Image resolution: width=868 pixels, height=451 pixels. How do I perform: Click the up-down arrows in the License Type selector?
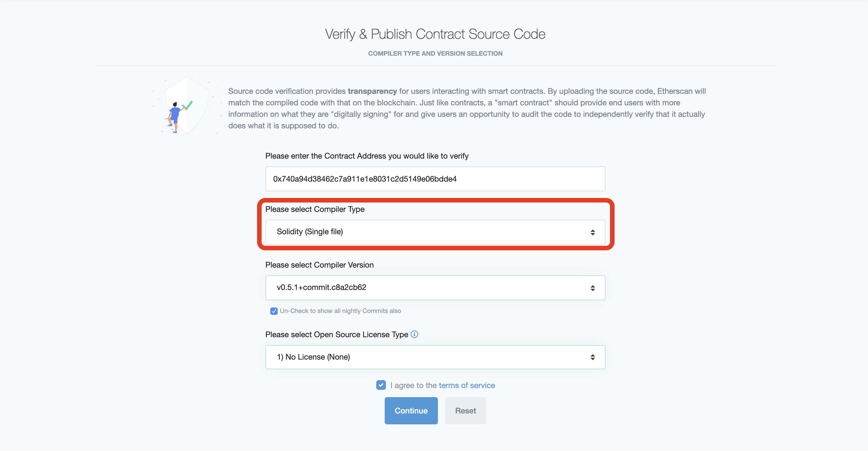pyautogui.click(x=592, y=357)
